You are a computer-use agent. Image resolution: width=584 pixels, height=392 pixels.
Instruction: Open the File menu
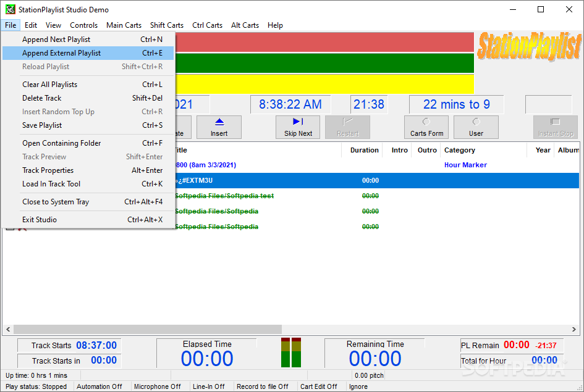point(11,25)
